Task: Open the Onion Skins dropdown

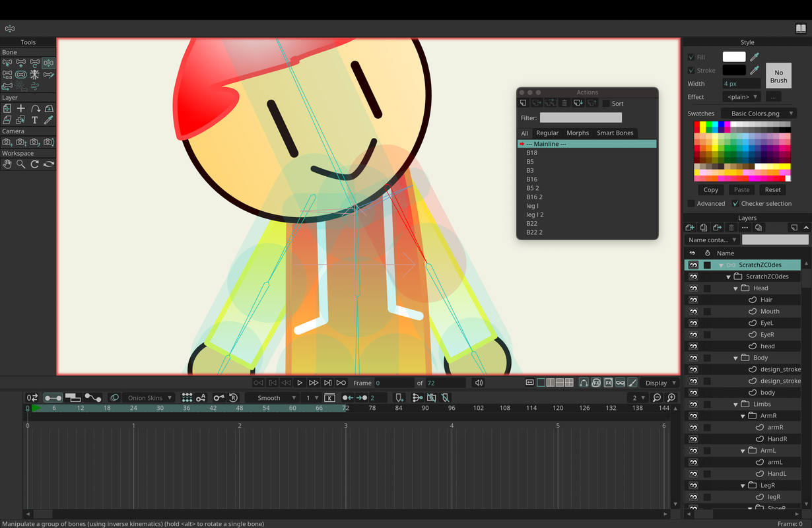Action: pyautogui.click(x=149, y=398)
